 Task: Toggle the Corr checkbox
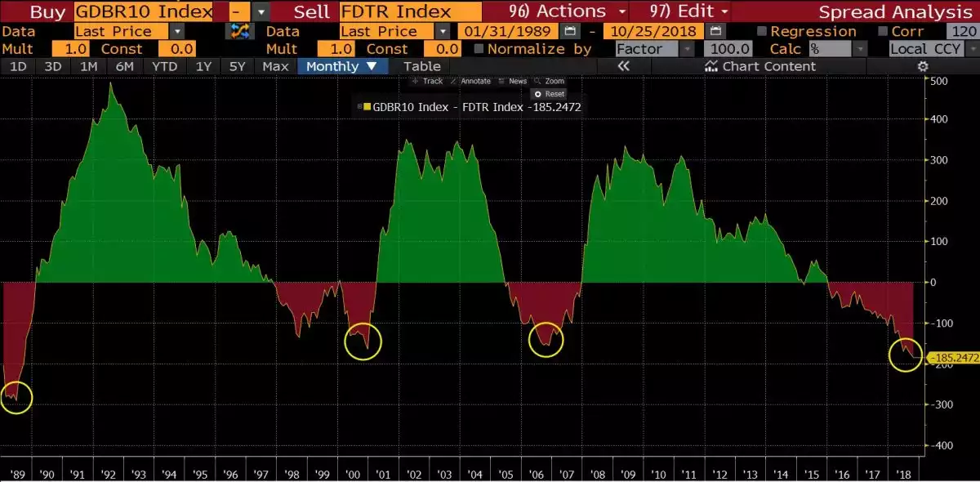(882, 32)
